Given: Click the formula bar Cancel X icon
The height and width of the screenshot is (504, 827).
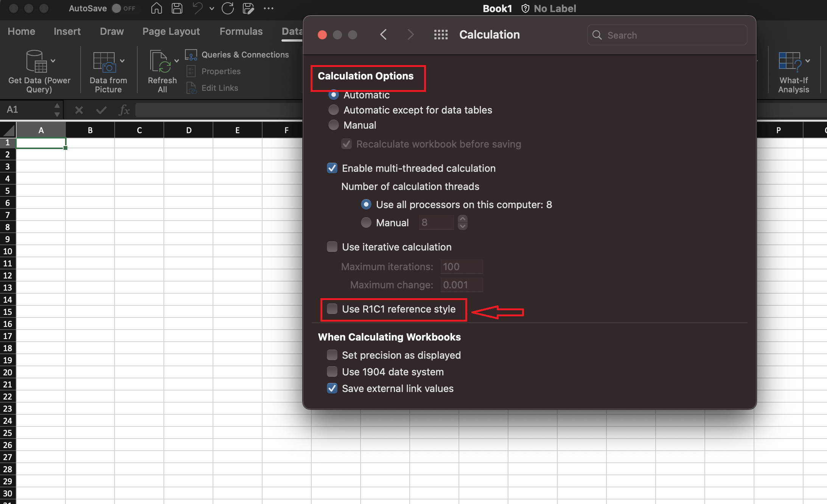Looking at the screenshot, I should pos(79,110).
